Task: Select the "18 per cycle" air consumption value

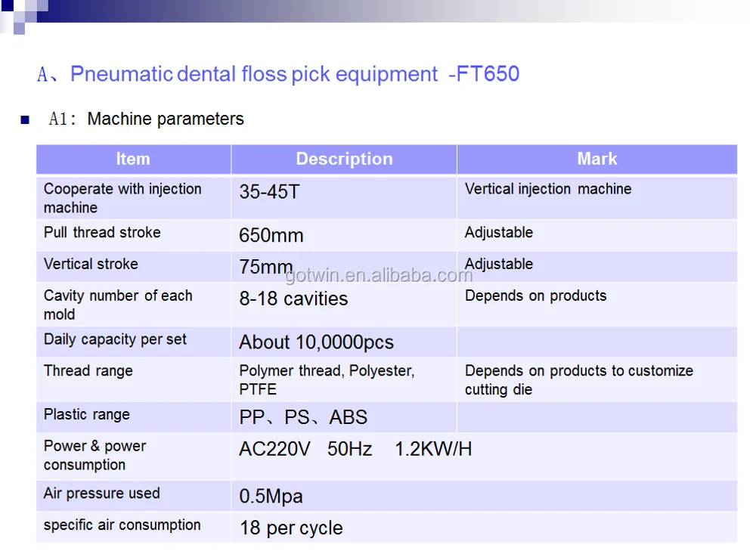Action: (x=291, y=528)
